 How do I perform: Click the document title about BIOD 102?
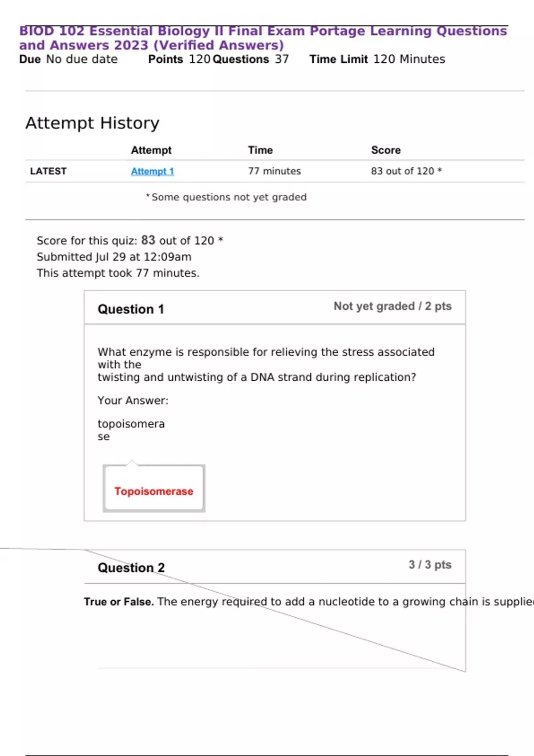pos(263,38)
